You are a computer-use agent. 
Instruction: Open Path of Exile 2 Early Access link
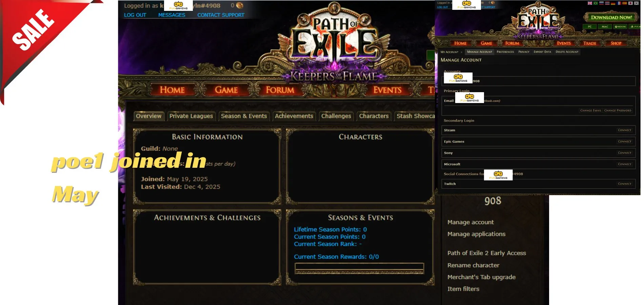[487, 253]
